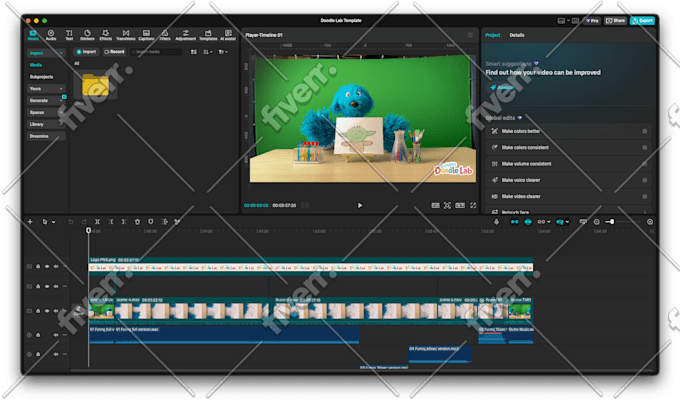Select the Project tab in right panel

click(493, 35)
